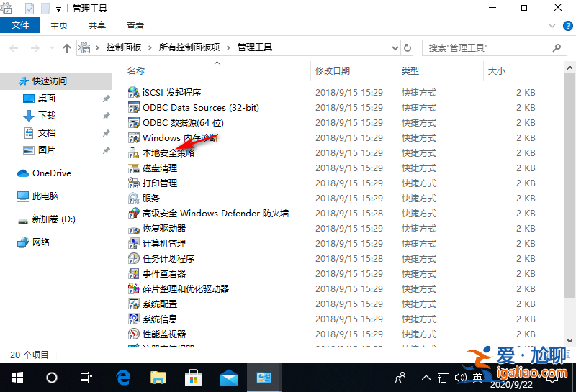
Task: Select 事件查看器 icon
Action: [x=133, y=274]
